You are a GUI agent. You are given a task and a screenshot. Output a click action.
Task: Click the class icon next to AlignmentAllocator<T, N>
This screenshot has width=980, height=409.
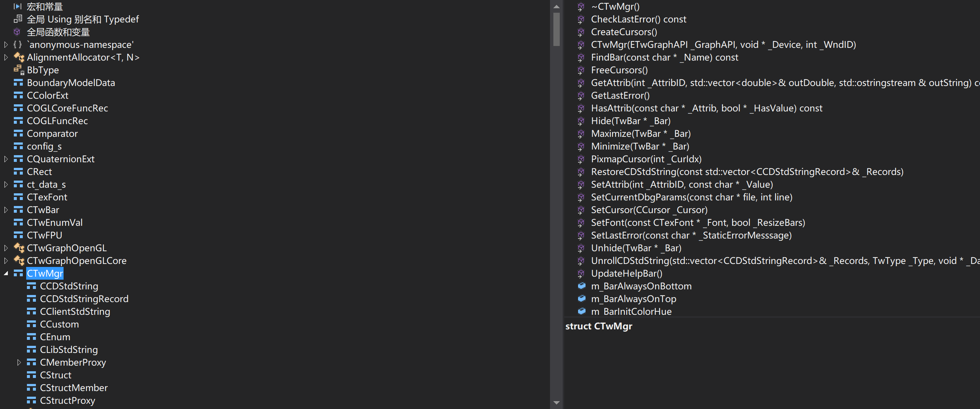pos(19,57)
